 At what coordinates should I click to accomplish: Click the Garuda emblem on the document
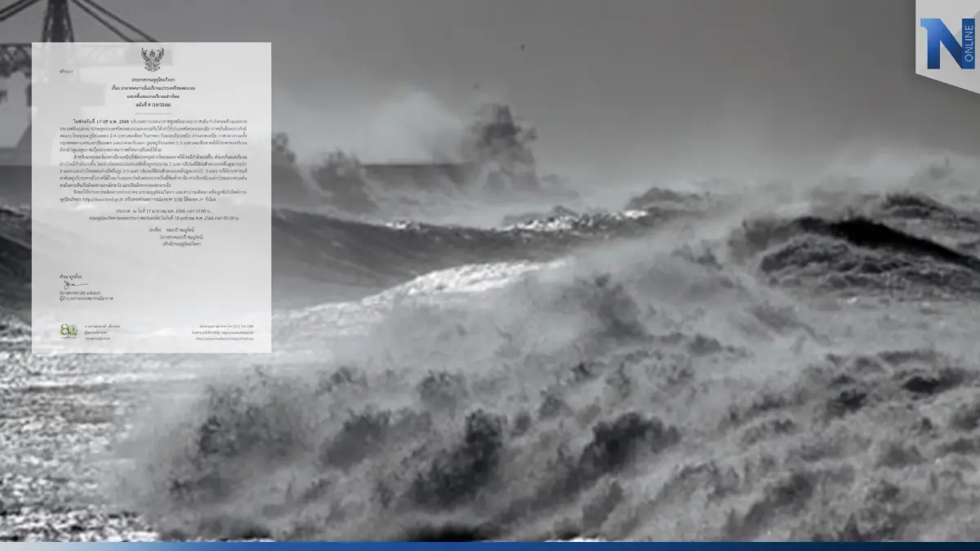click(x=152, y=60)
